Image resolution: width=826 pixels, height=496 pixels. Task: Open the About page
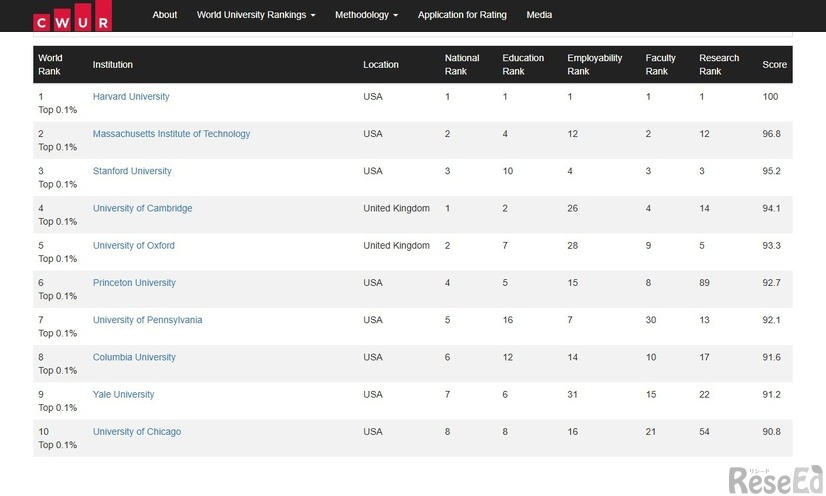(x=164, y=15)
